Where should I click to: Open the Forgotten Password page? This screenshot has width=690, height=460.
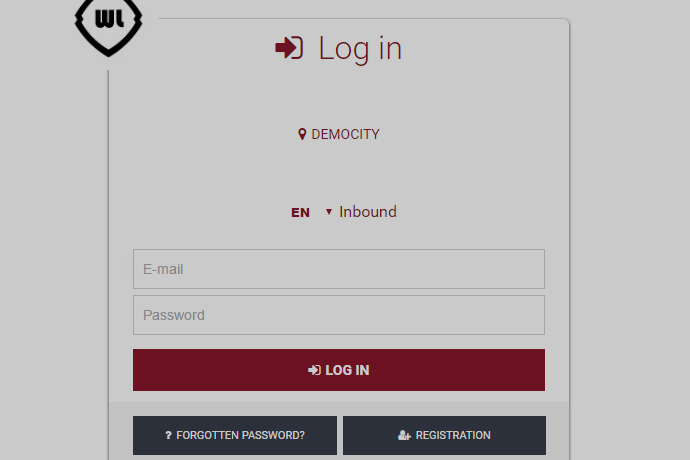235,436
